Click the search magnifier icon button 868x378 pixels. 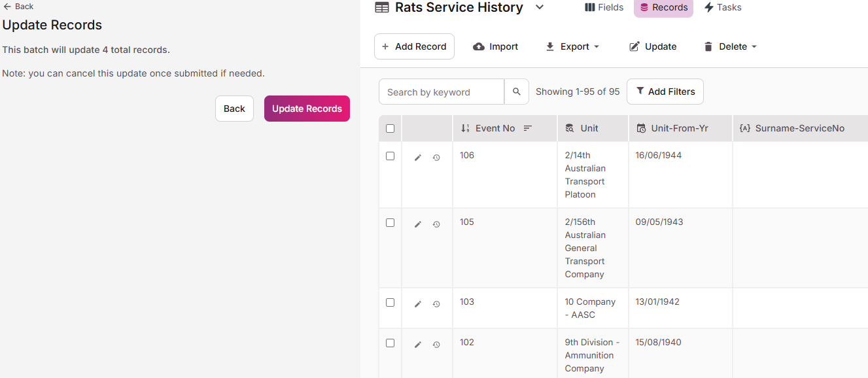(517, 92)
